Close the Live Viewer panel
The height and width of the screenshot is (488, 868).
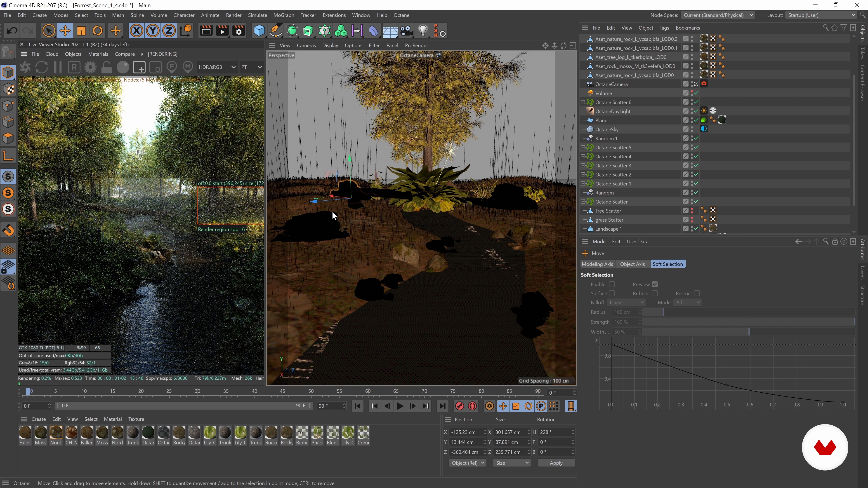[x=21, y=45]
